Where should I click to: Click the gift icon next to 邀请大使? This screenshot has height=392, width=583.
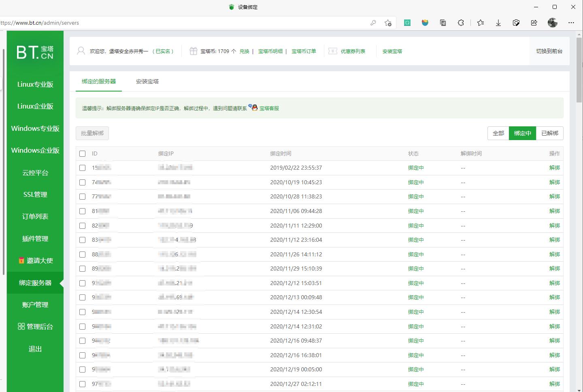(x=21, y=260)
